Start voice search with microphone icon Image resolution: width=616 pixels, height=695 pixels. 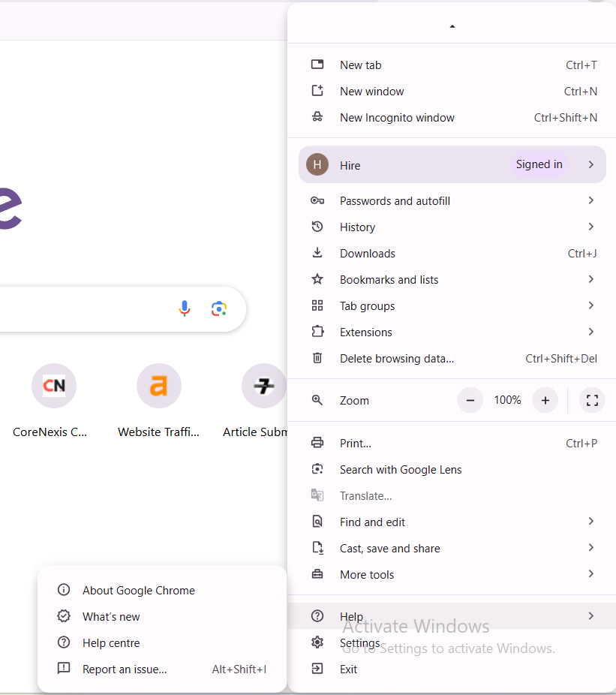pyautogui.click(x=185, y=308)
